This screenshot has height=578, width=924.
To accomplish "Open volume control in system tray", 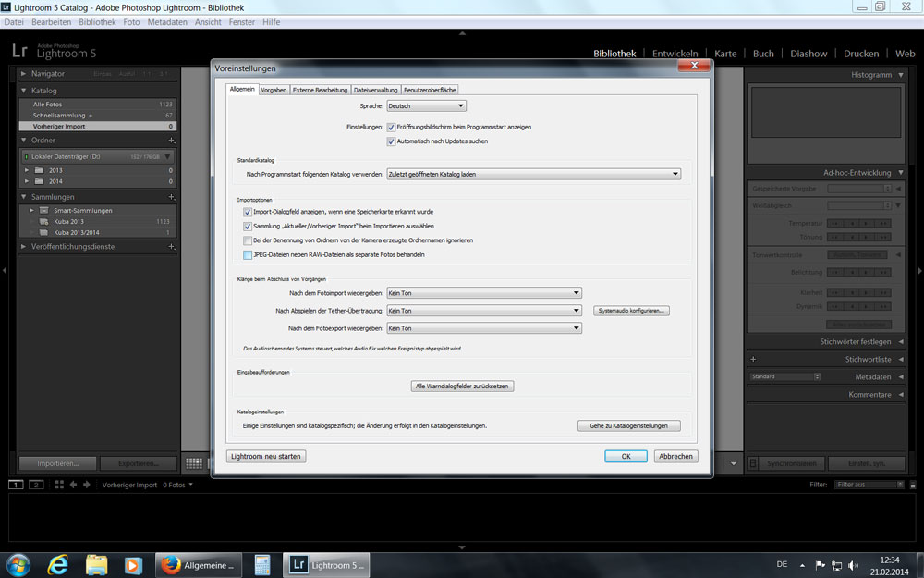I will (x=853, y=565).
